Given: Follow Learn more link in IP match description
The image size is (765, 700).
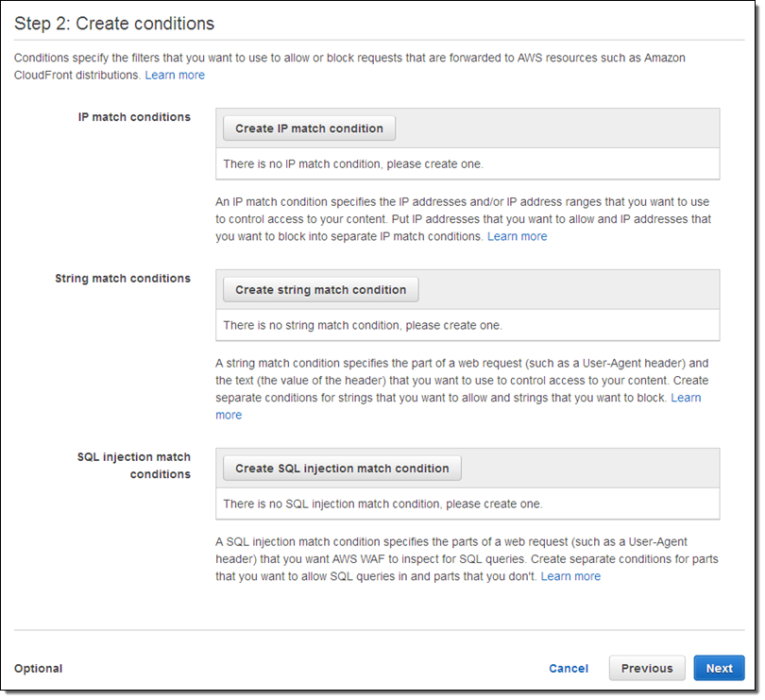Looking at the screenshot, I should [517, 236].
